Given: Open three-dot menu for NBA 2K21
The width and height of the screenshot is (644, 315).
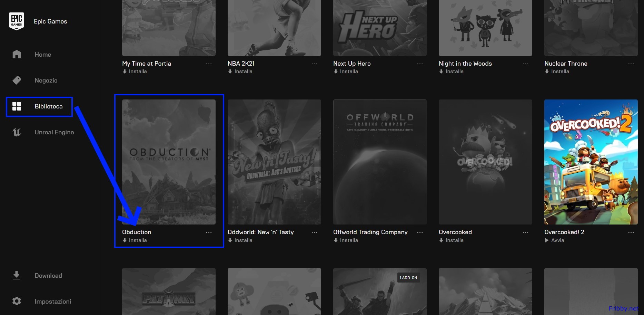Looking at the screenshot, I should click(x=314, y=64).
